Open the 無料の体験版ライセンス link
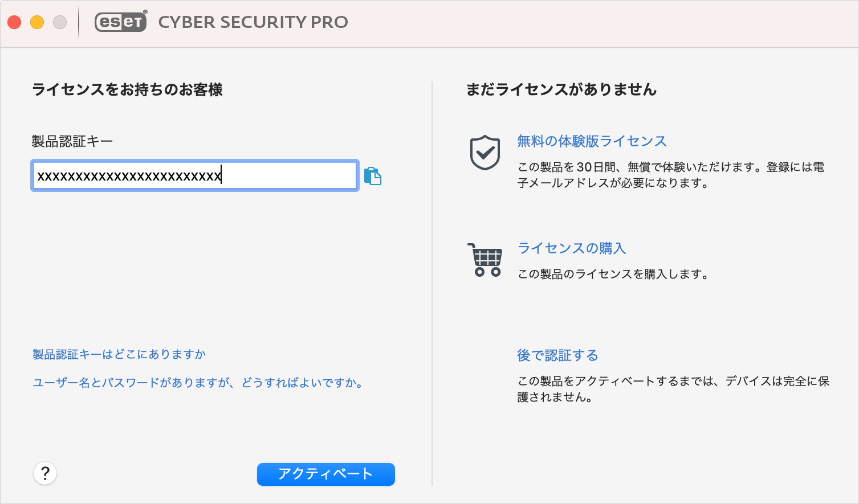The width and height of the screenshot is (859, 504). click(592, 141)
